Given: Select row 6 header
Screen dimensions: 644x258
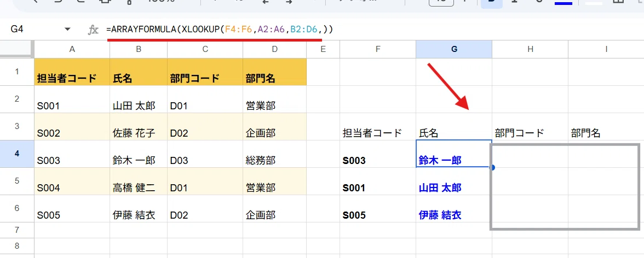Looking at the screenshot, I should [17, 208].
